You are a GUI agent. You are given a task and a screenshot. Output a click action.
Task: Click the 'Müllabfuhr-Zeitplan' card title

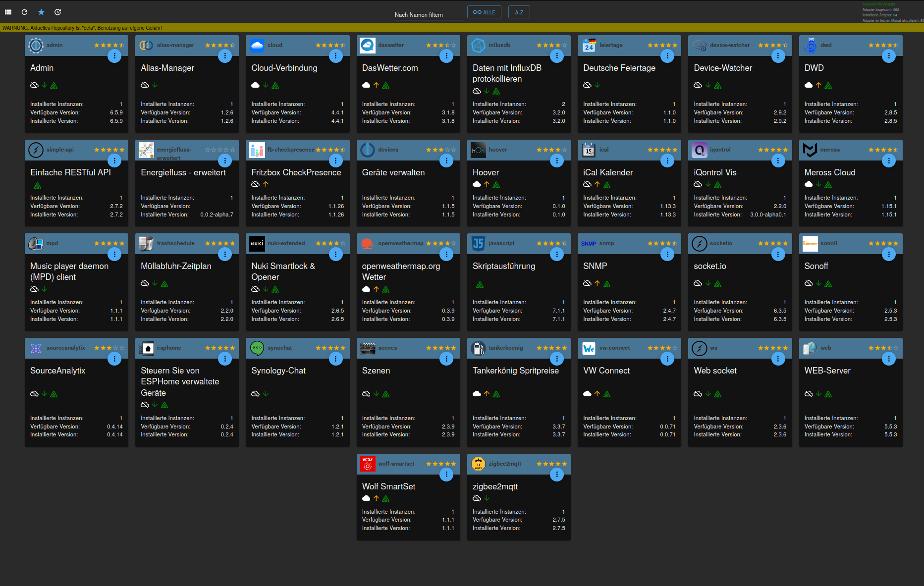coord(176,266)
